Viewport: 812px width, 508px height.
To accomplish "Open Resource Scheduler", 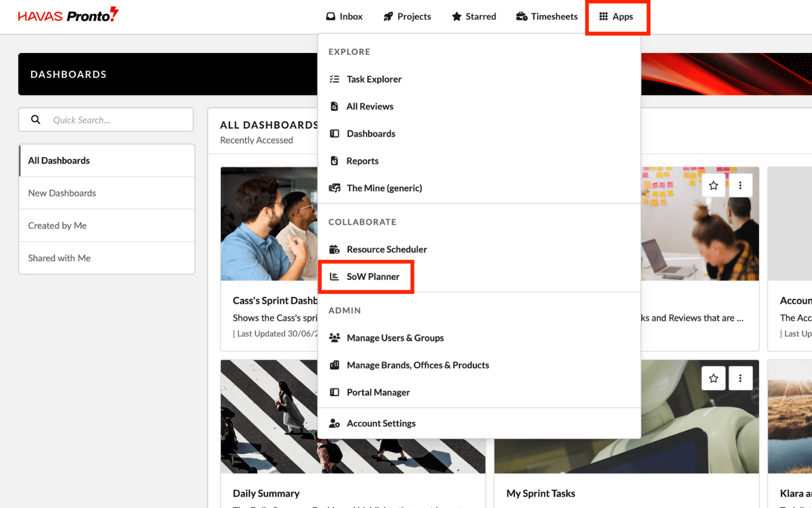I will (479, 249).
